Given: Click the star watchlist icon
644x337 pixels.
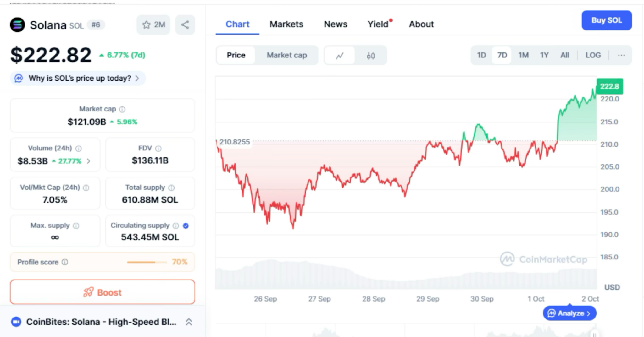Looking at the screenshot, I should click(147, 25).
